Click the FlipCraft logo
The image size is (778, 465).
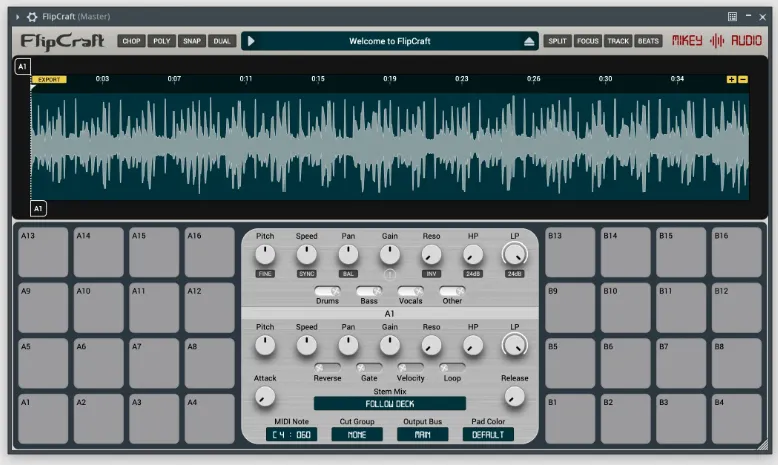pos(63,41)
